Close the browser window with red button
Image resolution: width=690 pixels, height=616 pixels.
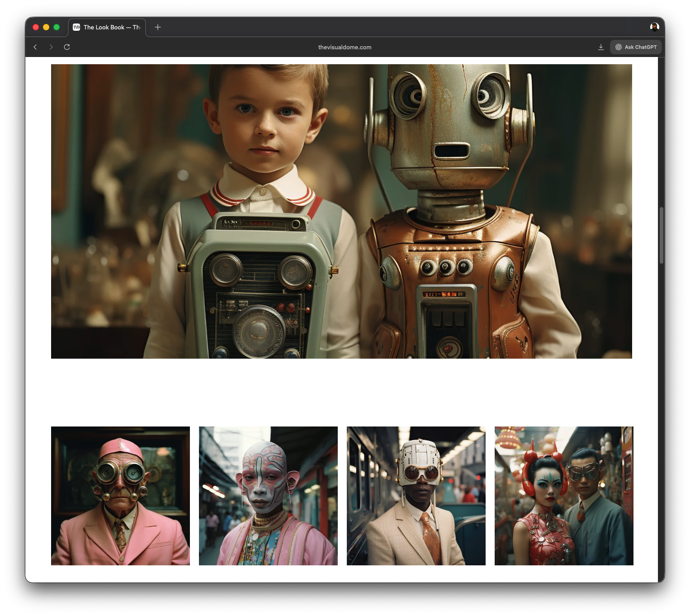(36, 27)
